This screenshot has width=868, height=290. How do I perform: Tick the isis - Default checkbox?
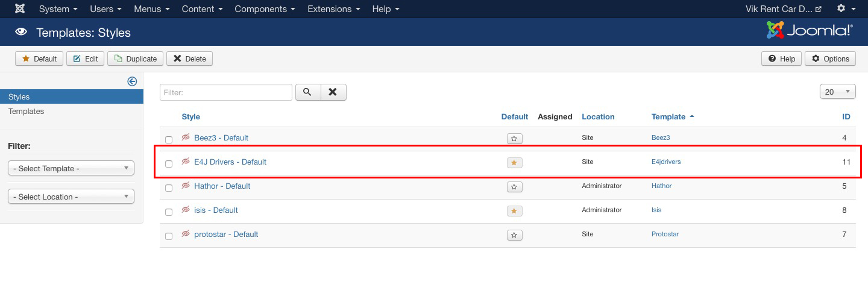pyautogui.click(x=169, y=212)
